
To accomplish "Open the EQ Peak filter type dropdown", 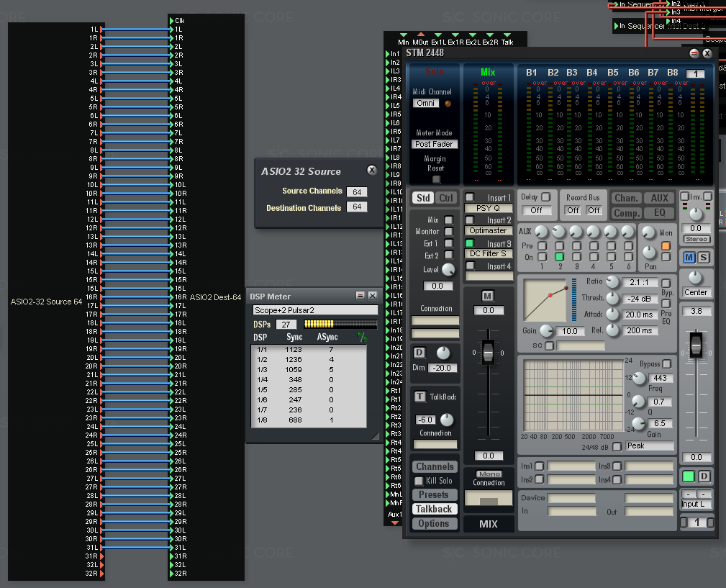I will click(x=650, y=446).
